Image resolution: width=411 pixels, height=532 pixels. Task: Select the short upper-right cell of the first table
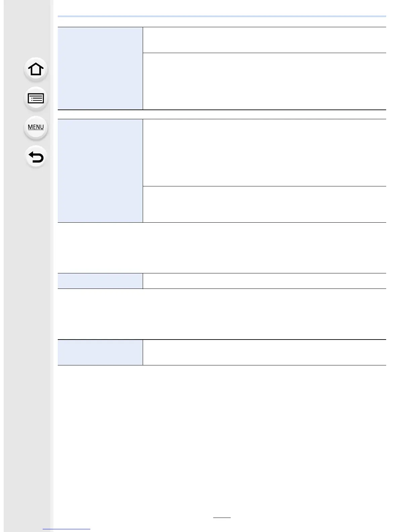pos(264,40)
